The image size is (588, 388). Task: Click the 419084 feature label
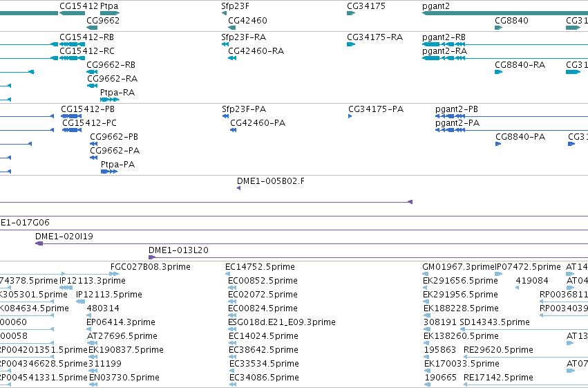click(532, 281)
